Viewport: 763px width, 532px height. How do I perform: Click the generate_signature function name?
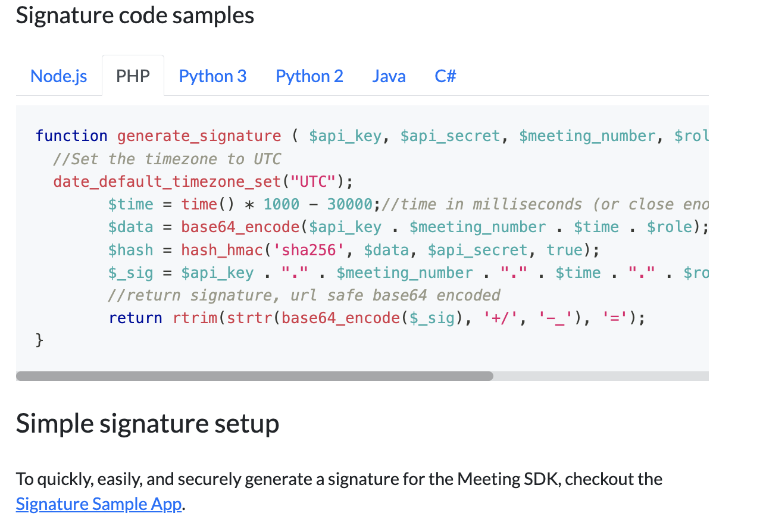(x=199, y=136)
